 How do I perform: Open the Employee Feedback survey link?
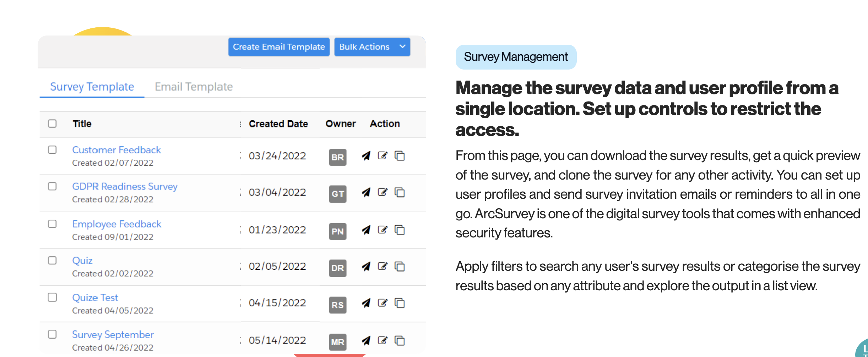tap(116, 224)
